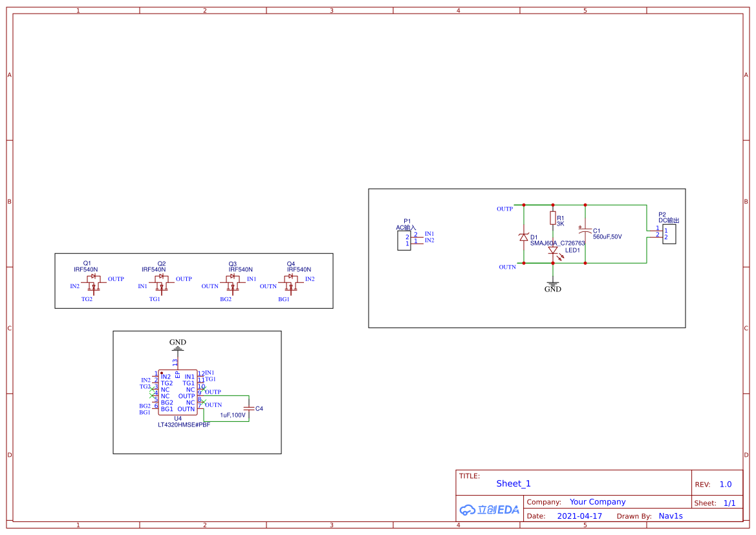The image size is (756, 535).
Task: Click the LED1 diode symbol
Action: 553,250
